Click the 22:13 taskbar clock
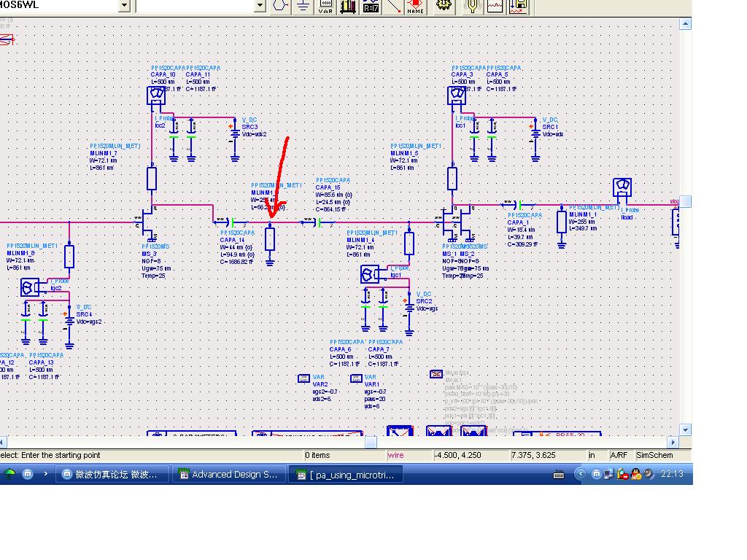The height and width of the screenshot is (560, 747). pyautogui.click(x=672, y=474)
